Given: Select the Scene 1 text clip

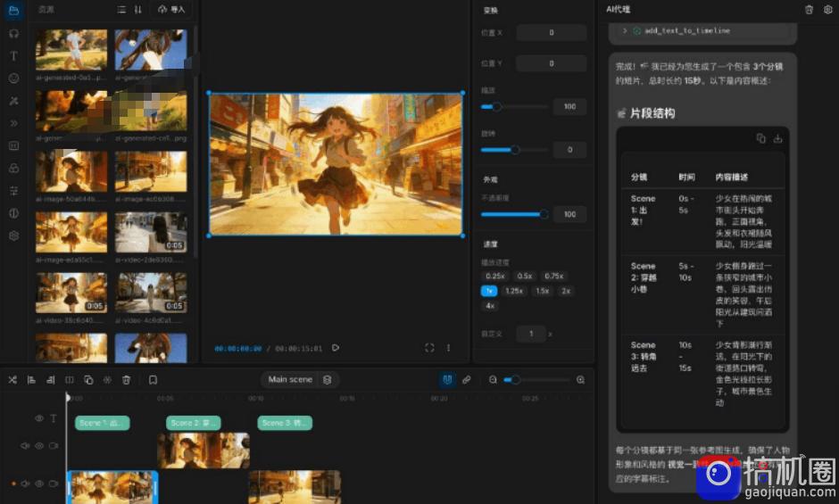Looking at the screenshot, I should click(103, 423).
